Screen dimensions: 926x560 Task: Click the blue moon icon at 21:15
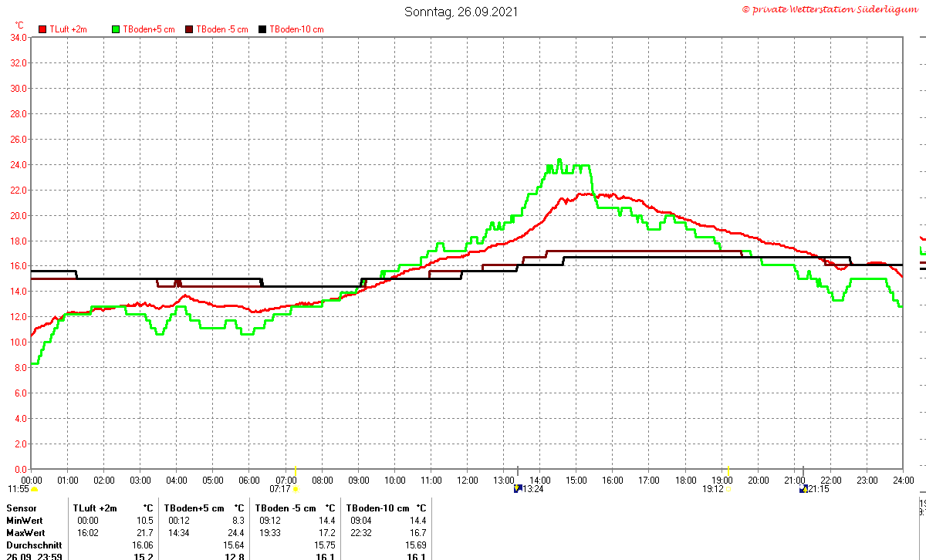pos(803,489)
